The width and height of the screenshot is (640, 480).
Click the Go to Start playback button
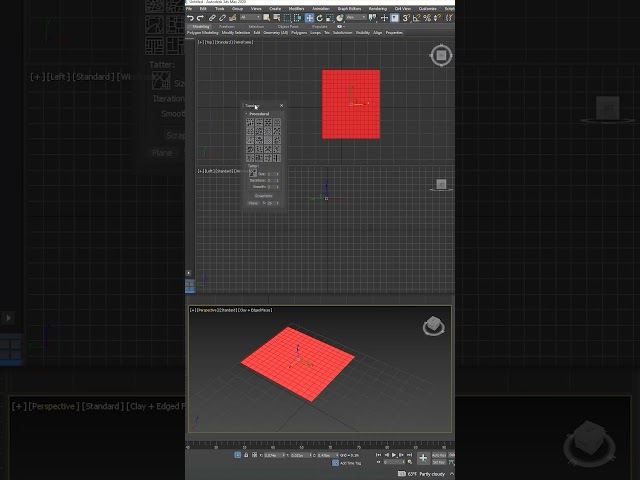378,455
